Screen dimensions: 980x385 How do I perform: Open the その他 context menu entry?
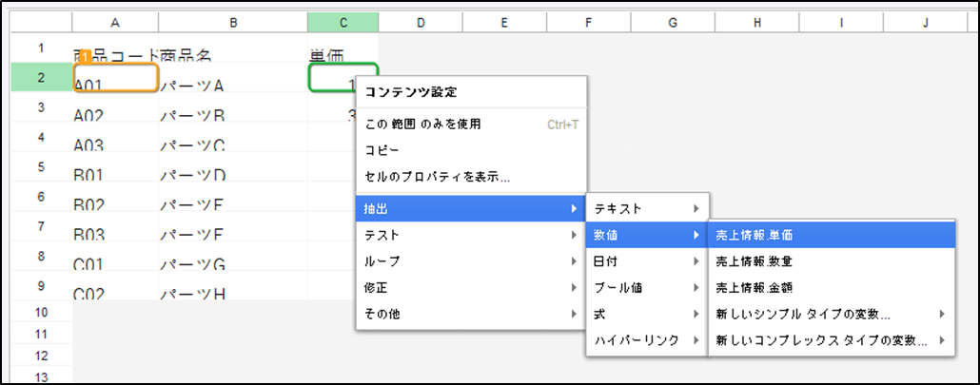pos(471,314)
